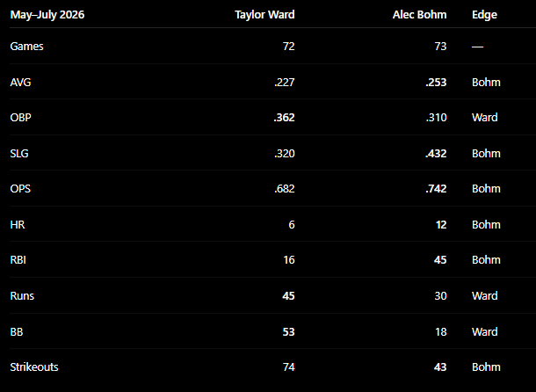536x392 pixels.
Task: Select the Strikeouts row label
Action: pyautogui.click(x=34, y=367)
